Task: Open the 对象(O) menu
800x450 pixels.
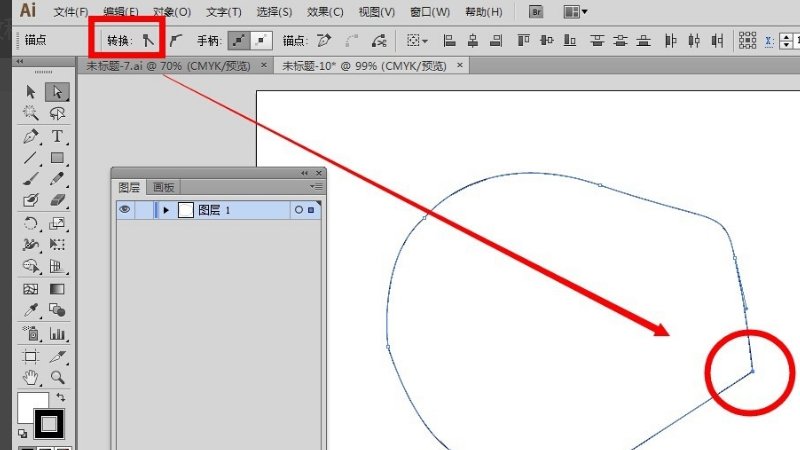Action: [x=172, y=12]
